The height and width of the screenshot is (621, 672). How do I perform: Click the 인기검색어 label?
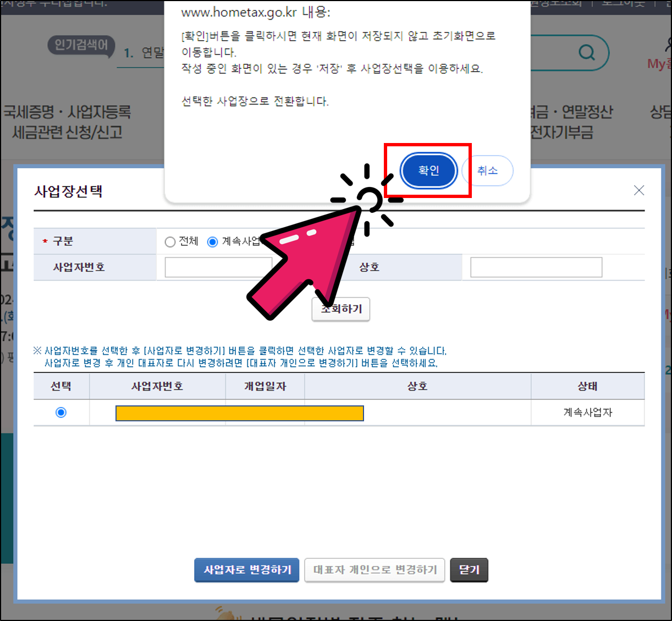tap(81, 45)
